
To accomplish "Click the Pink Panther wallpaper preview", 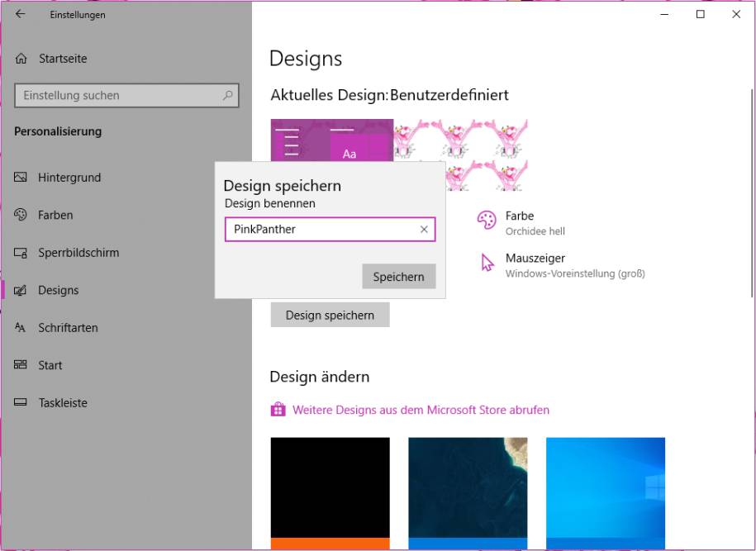I will (x=460, y=140).
